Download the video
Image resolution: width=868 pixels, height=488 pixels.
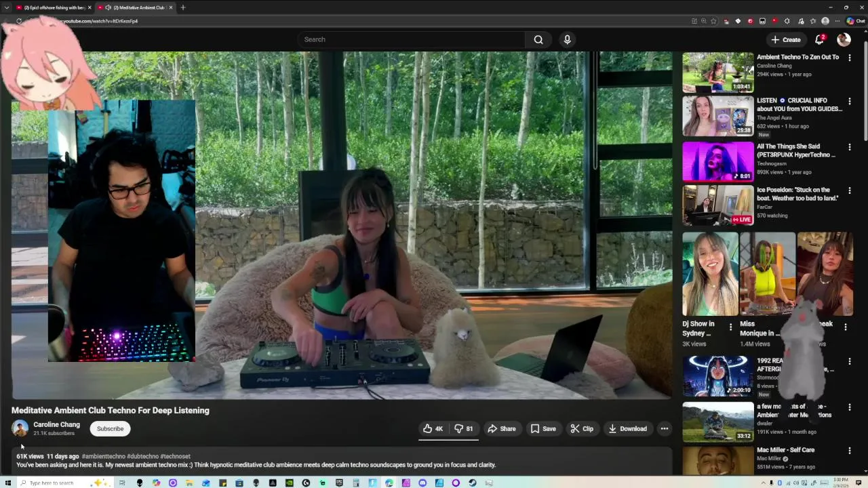628,428
